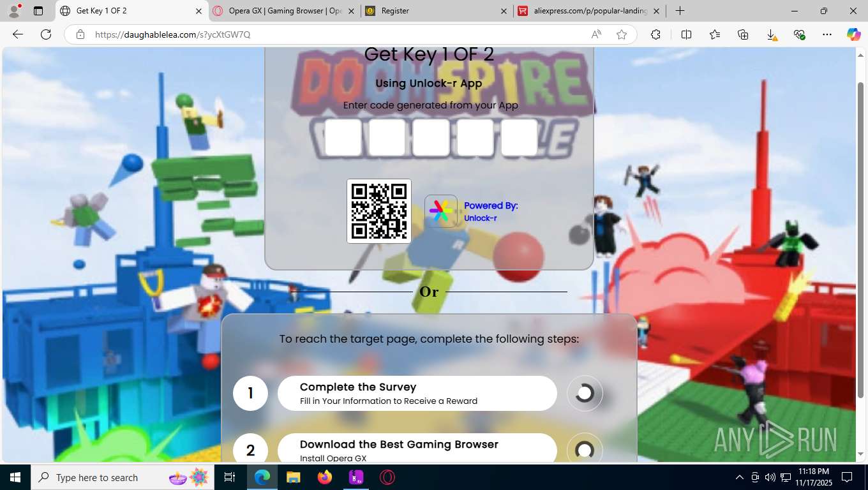Open Split screen view
This screenshot has height=490, width=868.
687,34
